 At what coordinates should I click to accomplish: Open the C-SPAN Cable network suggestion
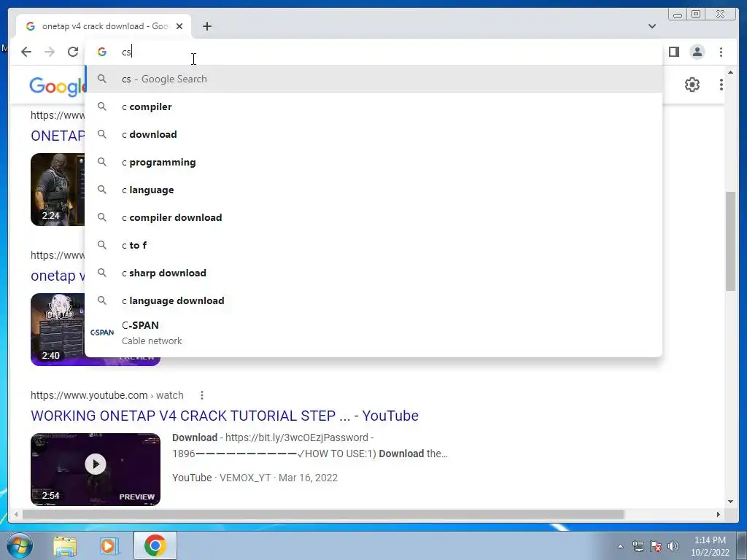(373, 332)
